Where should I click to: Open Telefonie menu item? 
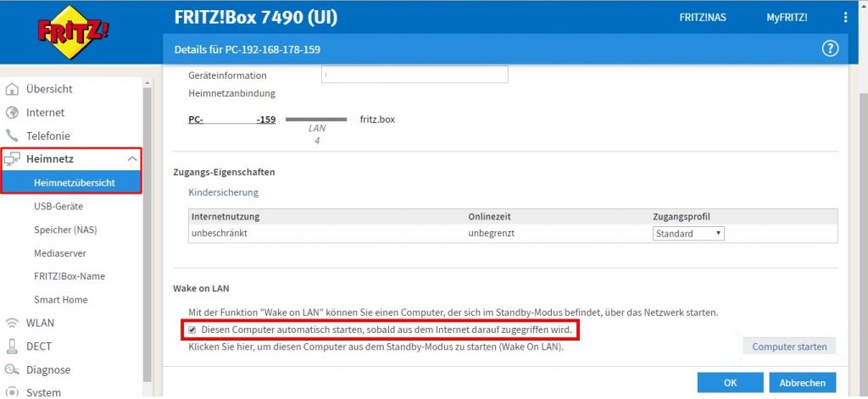pos(48,136)
